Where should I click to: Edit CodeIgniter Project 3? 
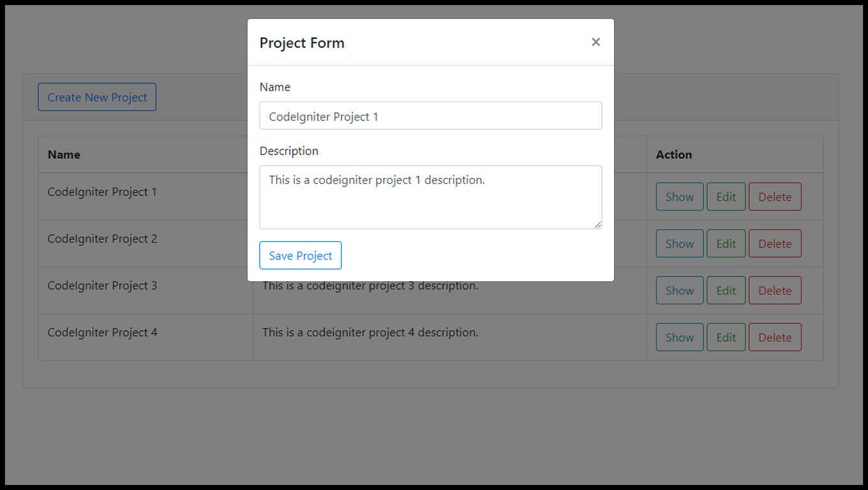click(726, 290)
